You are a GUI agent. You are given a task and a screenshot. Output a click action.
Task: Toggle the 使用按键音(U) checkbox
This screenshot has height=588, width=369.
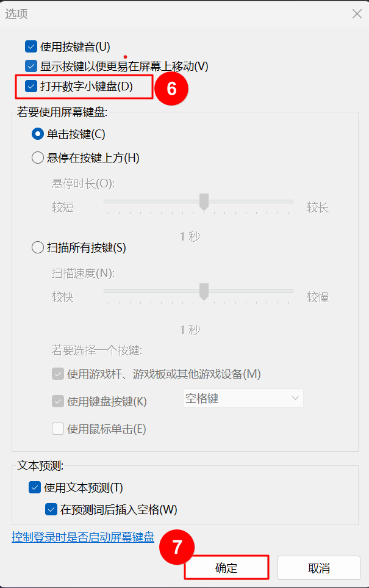pyautogui.click(x=31, y=46)
